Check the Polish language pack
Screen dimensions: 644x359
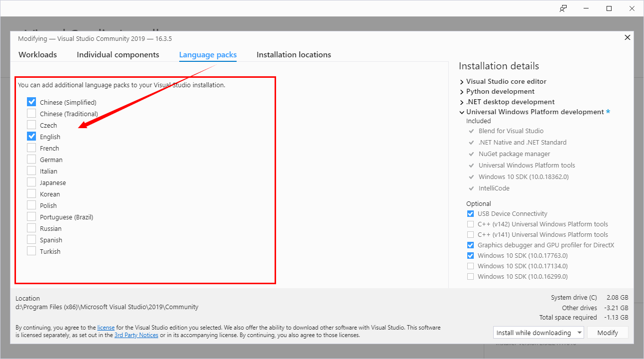click(x=31, y=205)
